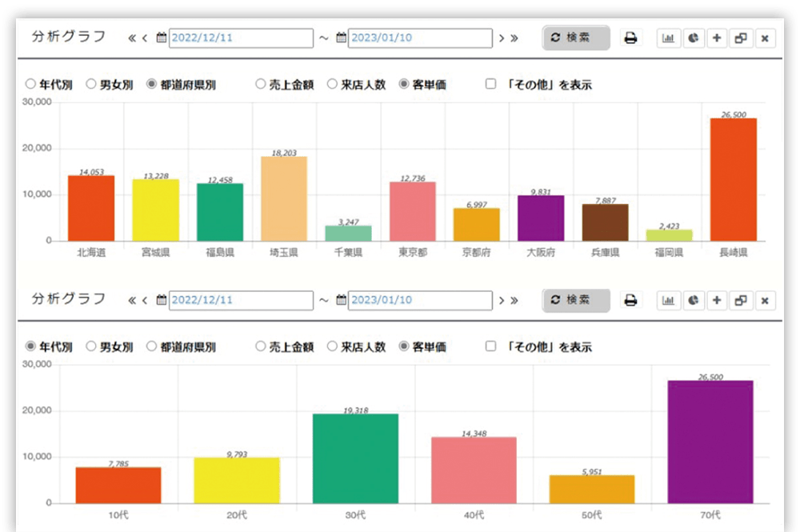Image resolution: width=800 pixels, height=532 pixels.
Task: Click top end date field 2023/01/10
Action: click(x=419, y=38)
